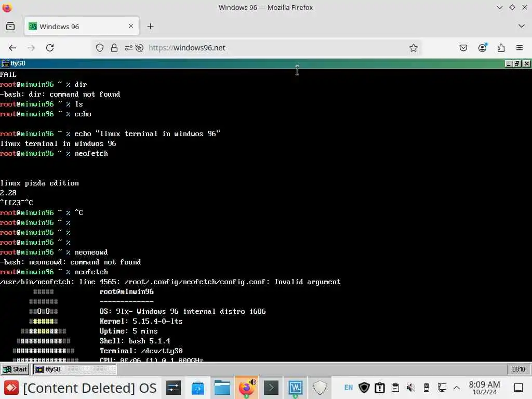Image resolution: width=532 pixels, height=399 pixels.
Task: Click the blocked autoplay icon in address bar
Action: (139, 48)
